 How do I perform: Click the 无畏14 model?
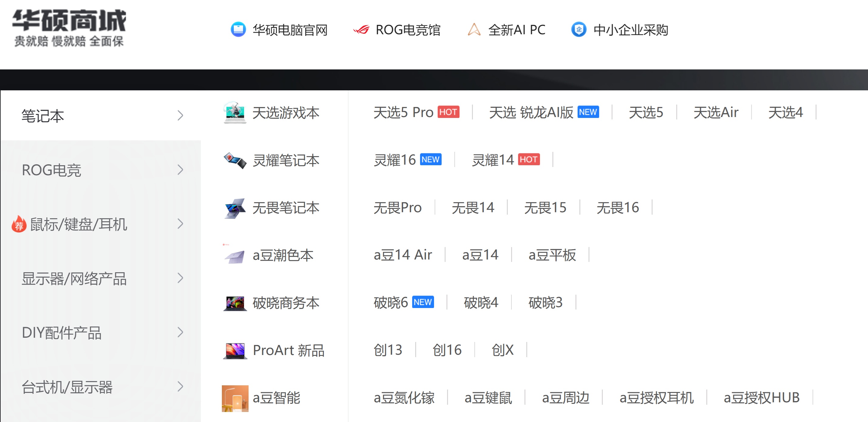[x=473, y=207]
